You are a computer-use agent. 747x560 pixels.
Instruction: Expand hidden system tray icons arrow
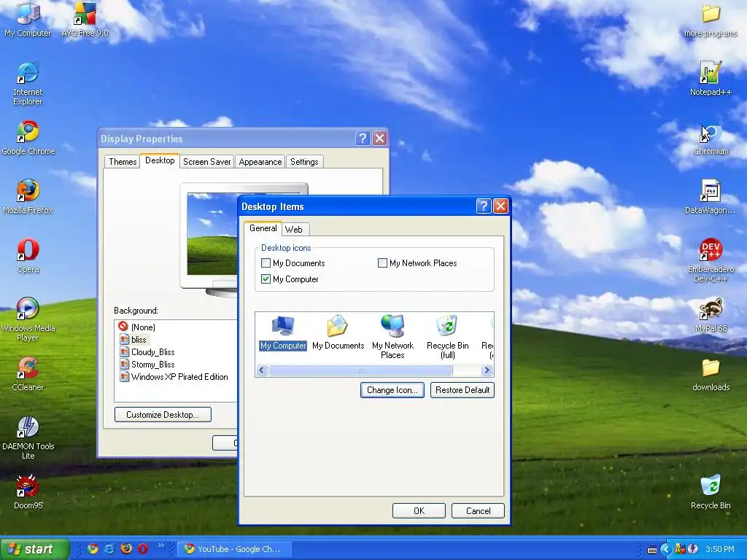point(665,549)
